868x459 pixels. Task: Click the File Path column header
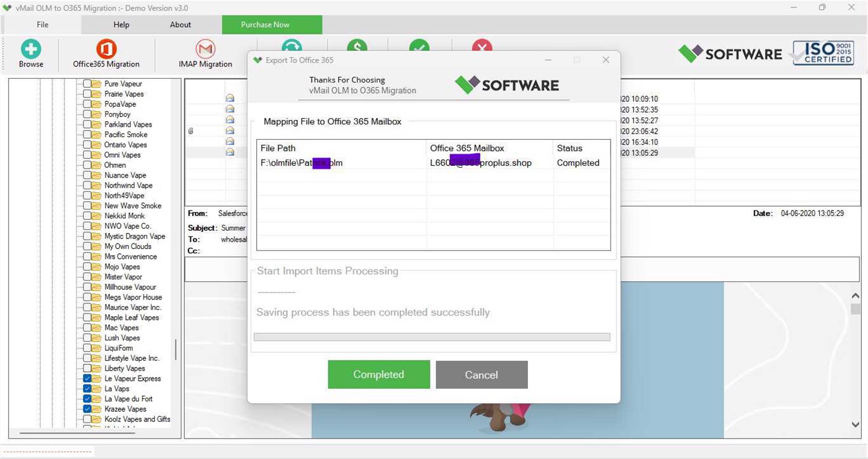pyautogui.click(x=342, y=148)
